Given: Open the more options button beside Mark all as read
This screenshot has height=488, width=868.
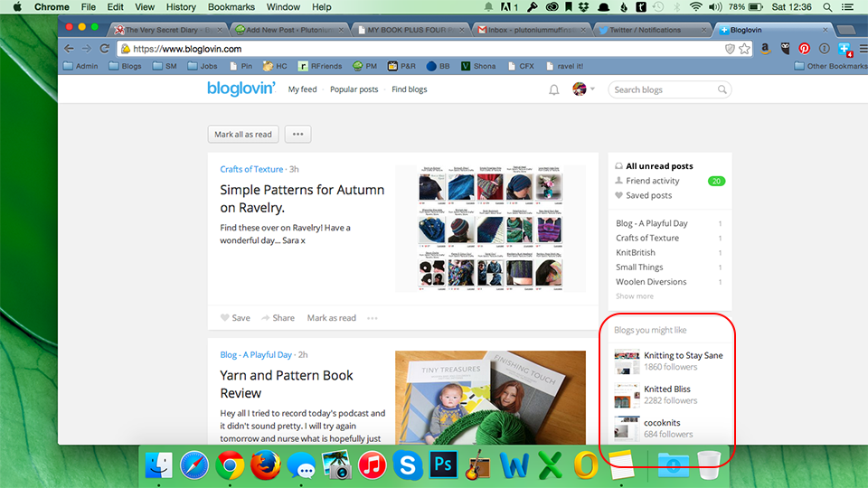Looking at the screenshot, I should click(x=297, y=134).
